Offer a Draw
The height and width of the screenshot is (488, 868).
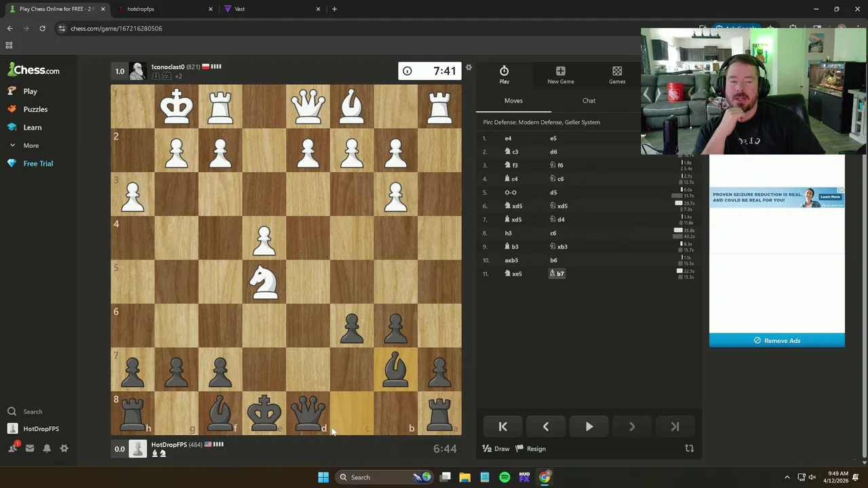click(x=496, y=449)
